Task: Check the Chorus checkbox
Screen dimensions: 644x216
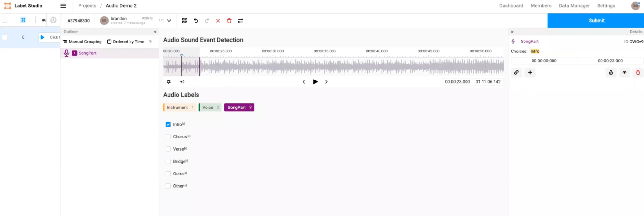Action: tap(168, 137)
